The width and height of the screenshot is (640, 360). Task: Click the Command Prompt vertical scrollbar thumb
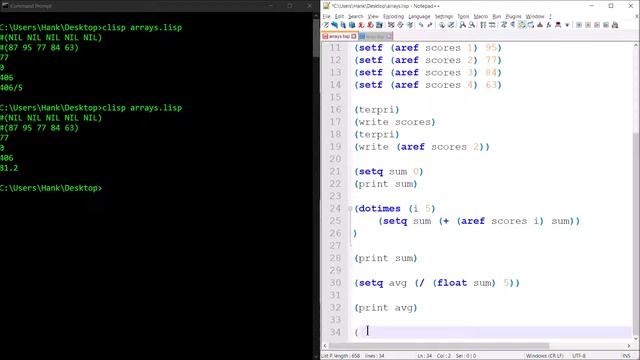tap(316, 38)
